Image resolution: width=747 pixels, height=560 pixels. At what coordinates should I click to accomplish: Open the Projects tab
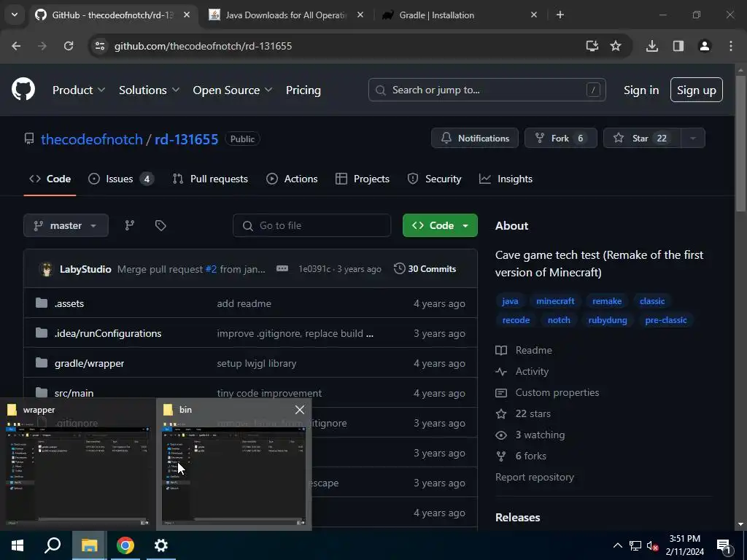click(363, 179)
